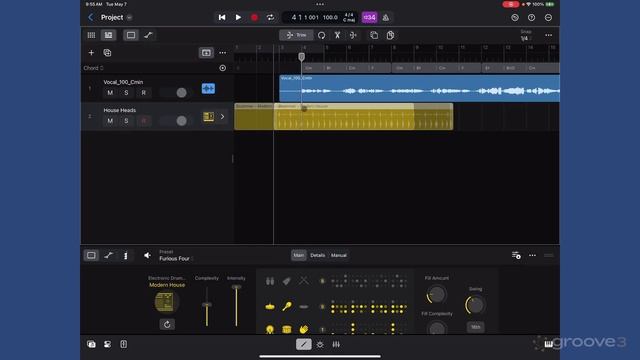Click the House Heads drummer track icon
Screen dimensions: 640x360
coord(209,117)
